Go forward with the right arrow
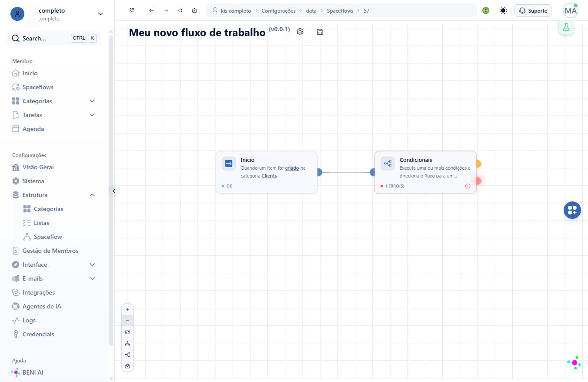The height and width of the screenshot is (382, 588). pyautogui.click(x=166, y=10)
